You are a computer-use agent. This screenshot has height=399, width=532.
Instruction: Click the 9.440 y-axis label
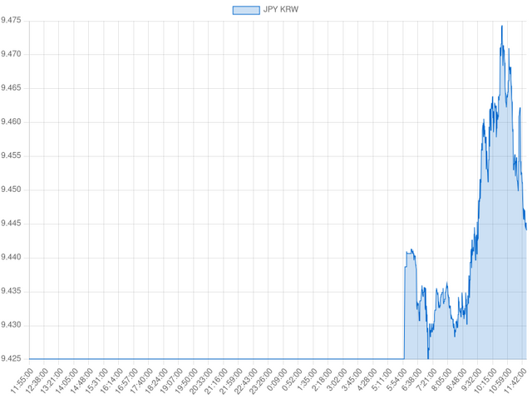(11, 258)
